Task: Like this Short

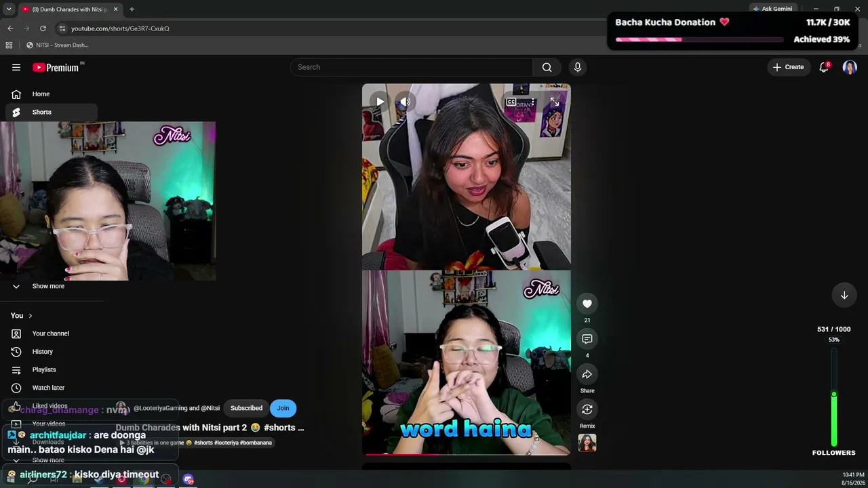Action: coord(587,304)
